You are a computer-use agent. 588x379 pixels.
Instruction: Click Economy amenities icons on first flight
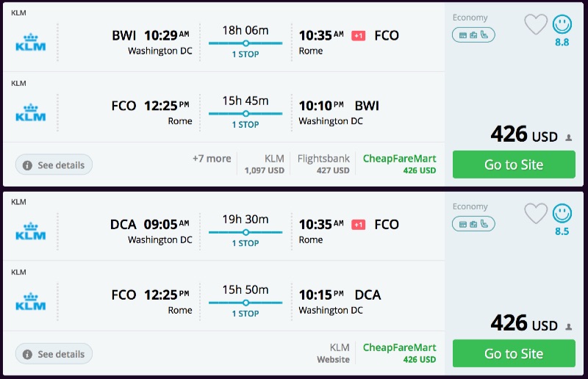(473, 35)
